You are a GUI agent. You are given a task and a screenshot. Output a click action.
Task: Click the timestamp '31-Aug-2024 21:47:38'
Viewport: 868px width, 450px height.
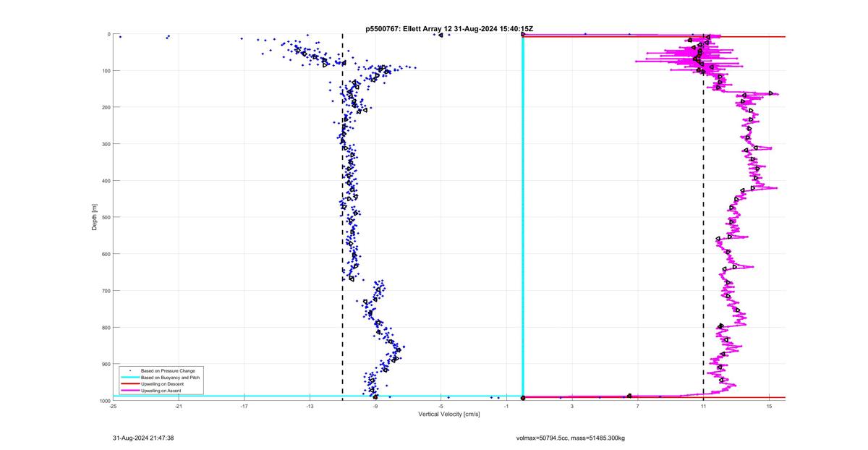[143, 438]
